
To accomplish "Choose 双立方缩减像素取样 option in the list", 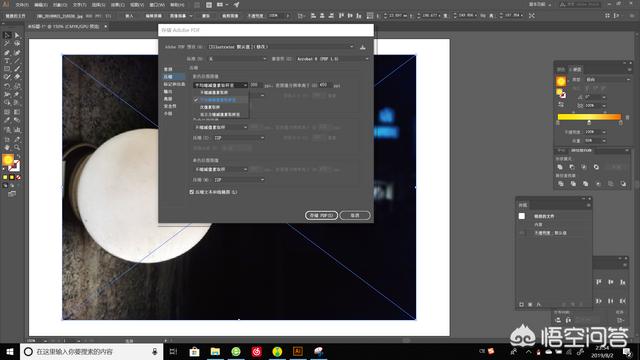I will pos(221,114).
